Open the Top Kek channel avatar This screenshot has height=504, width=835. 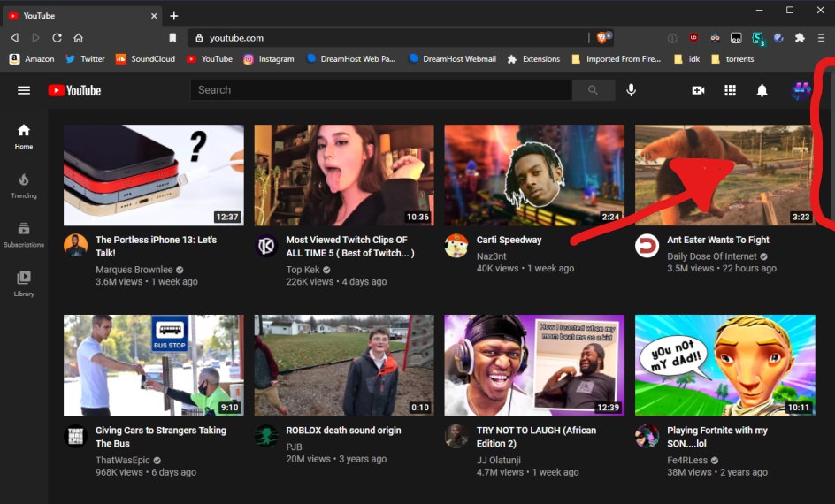265,245
